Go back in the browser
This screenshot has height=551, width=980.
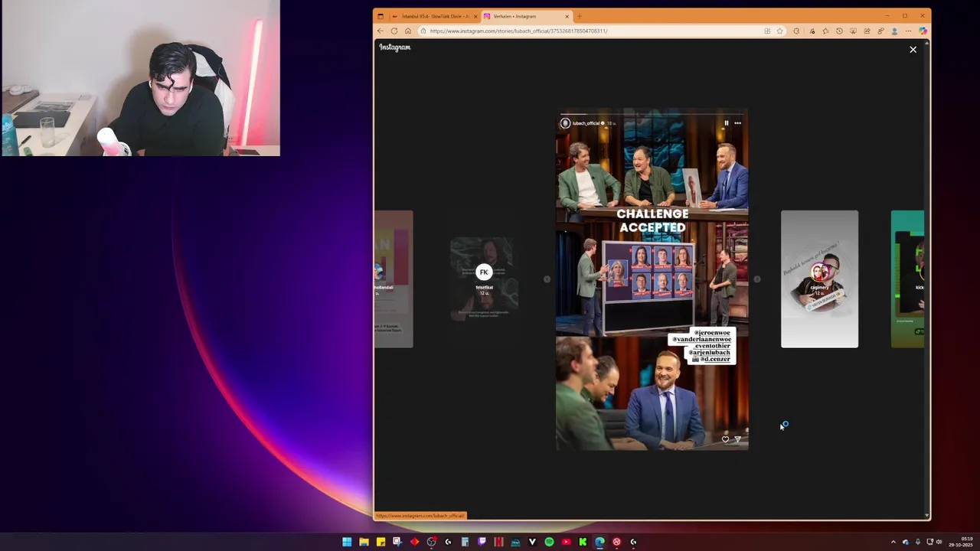(380, 31)
